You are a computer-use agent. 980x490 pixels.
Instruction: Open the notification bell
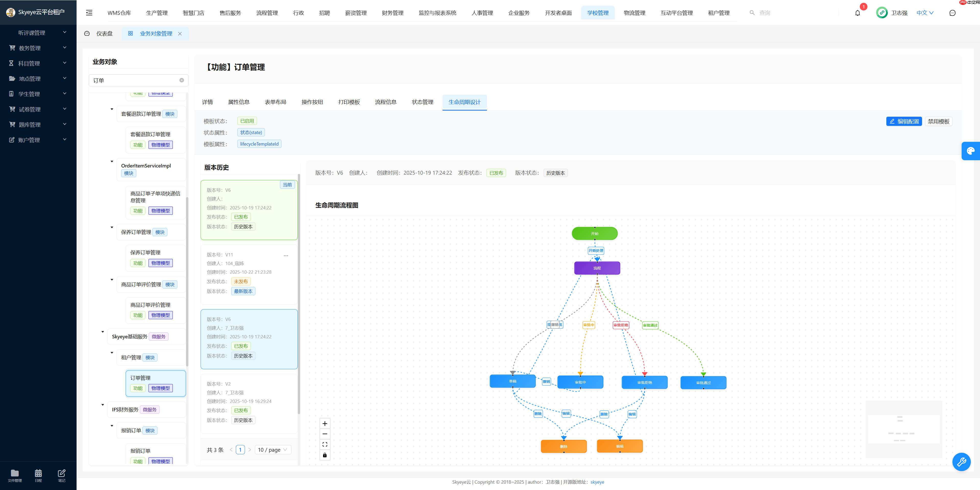click(857, 13)
